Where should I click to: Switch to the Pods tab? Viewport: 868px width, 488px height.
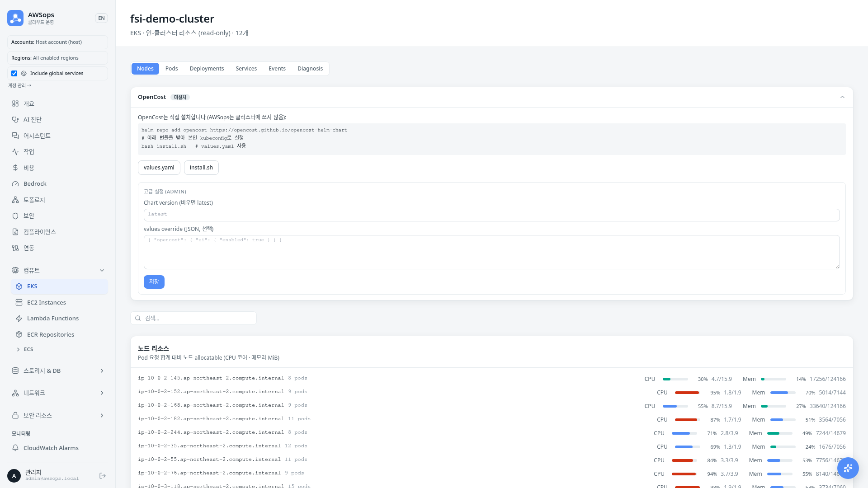click(x=171, y=69)
